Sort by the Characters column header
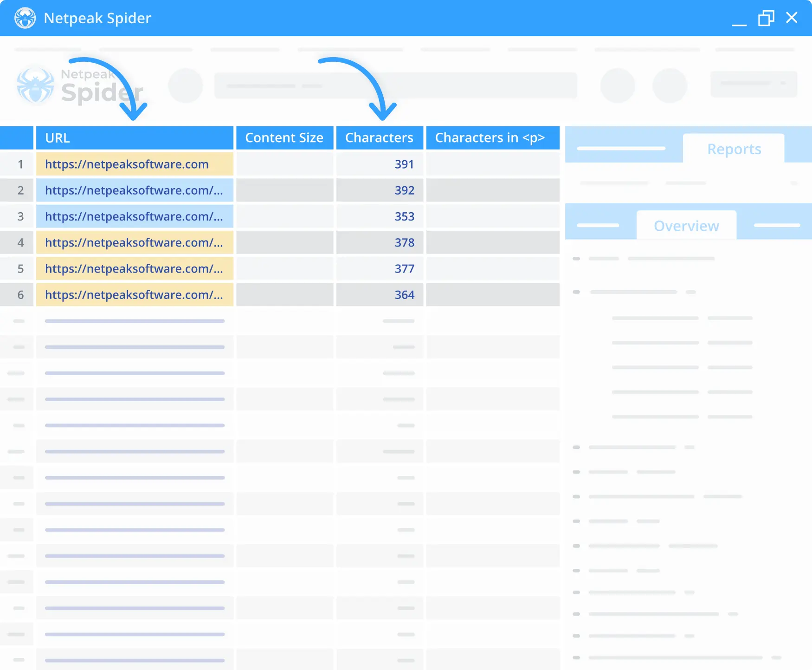 pos(380,138)
